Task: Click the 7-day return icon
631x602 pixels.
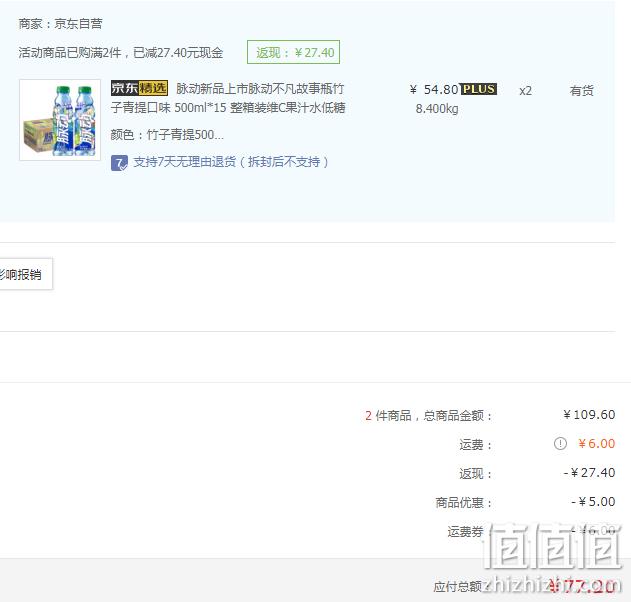Action: [119, 163]
